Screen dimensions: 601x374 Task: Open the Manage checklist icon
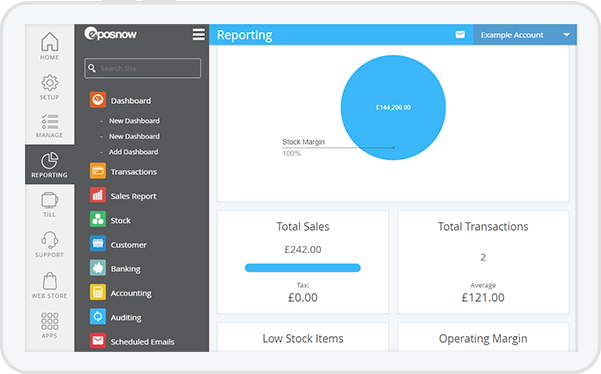[x=50, y=121]
